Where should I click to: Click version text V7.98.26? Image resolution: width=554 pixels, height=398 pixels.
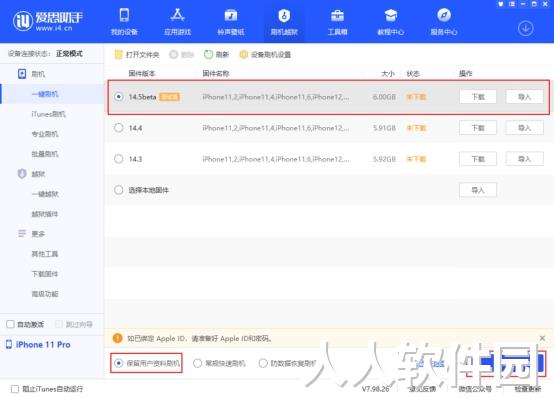375,389
